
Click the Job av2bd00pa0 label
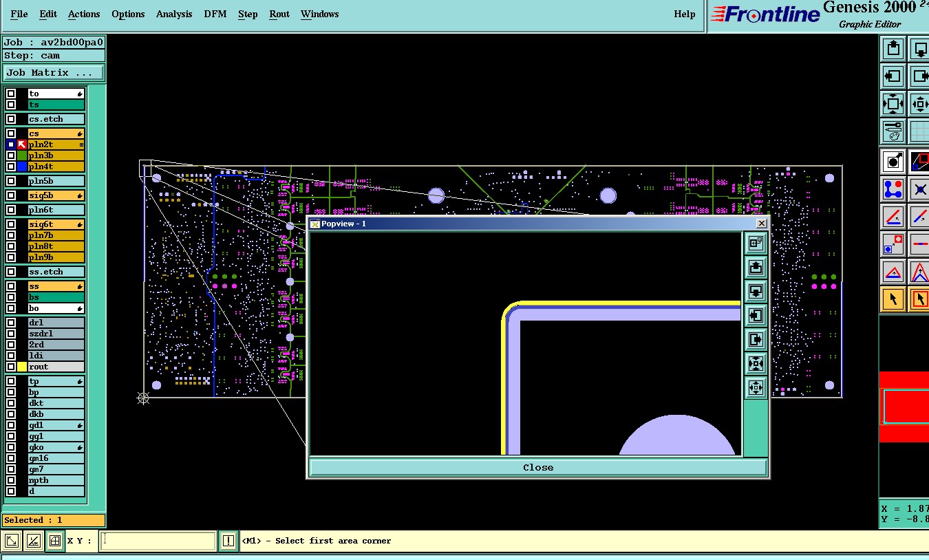[x=54, y=42]
